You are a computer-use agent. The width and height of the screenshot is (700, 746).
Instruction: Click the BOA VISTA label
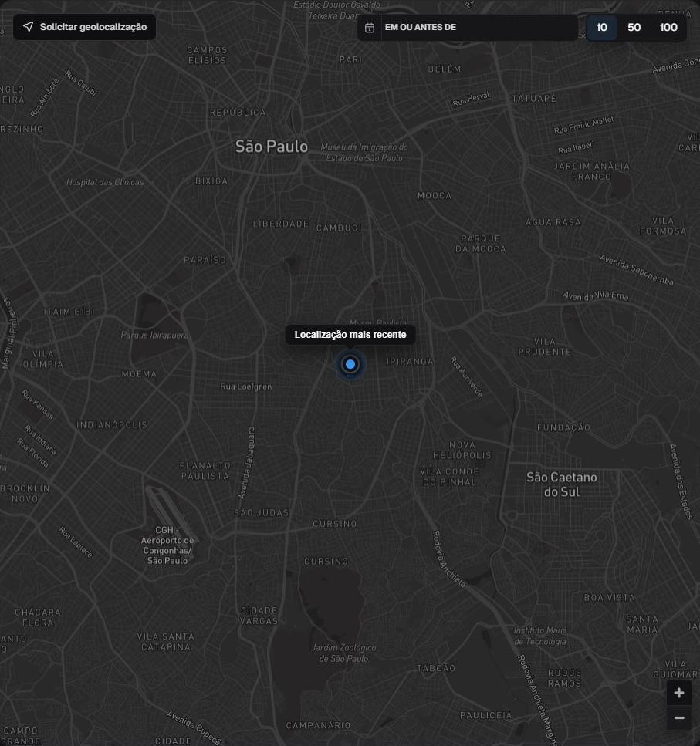[x=610, y=597]
